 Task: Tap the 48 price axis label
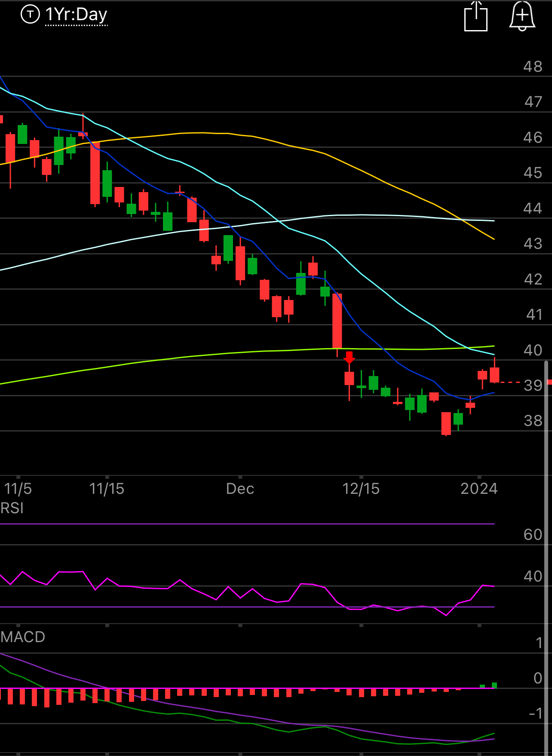coord(533,67)
